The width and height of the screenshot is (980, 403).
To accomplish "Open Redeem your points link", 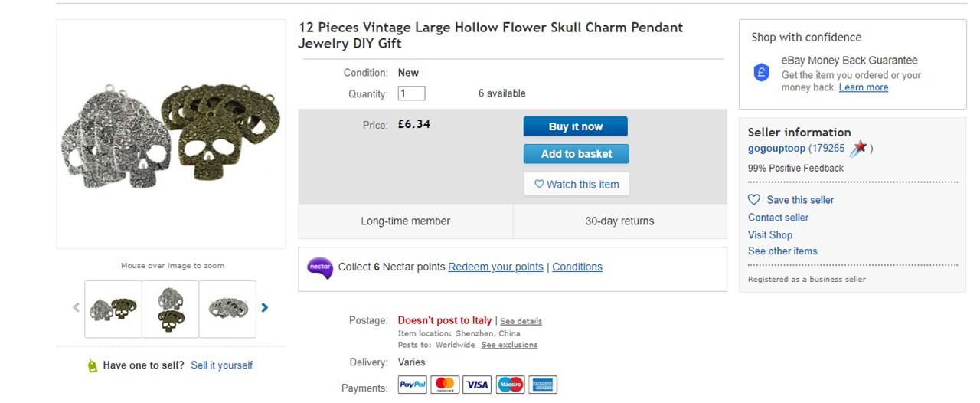I will point(495,267).
